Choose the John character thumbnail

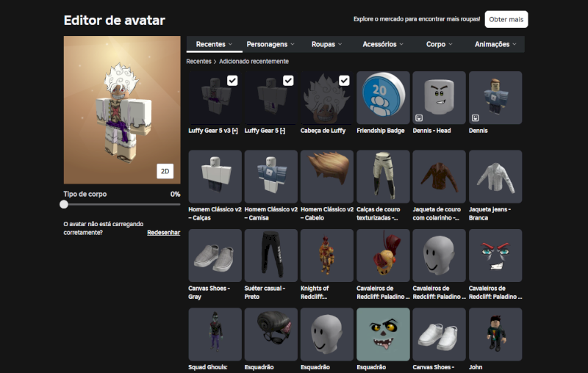tap(495, 334)
